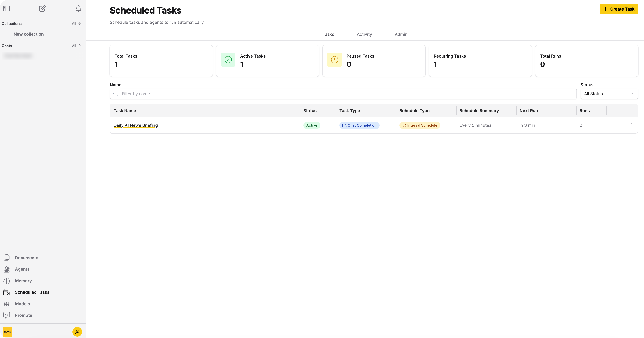Click the Total Runs card

coord(587,61)
